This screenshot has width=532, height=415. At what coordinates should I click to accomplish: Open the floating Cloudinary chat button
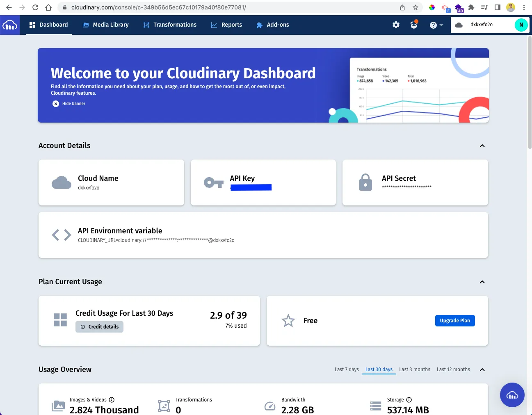point(512,395)
